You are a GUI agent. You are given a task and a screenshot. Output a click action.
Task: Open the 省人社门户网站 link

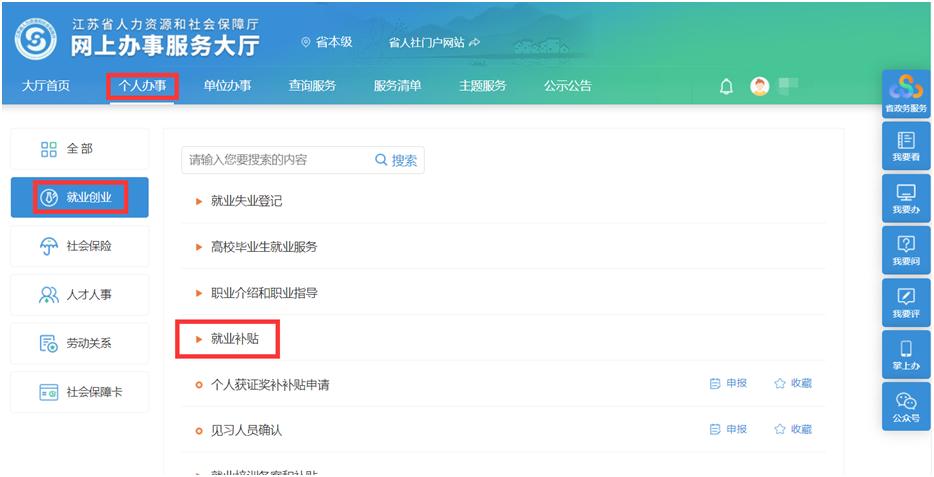pyautogui.click(x=434, y=42)
